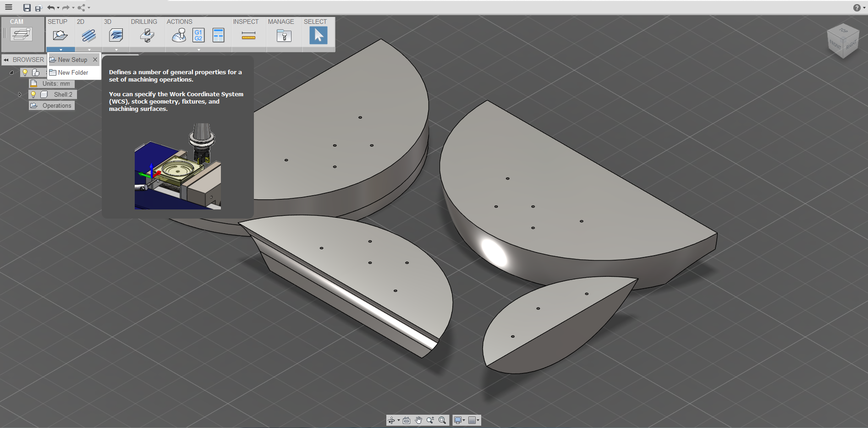Open the Orbit type dropdown arrow

tap(399, 420)
